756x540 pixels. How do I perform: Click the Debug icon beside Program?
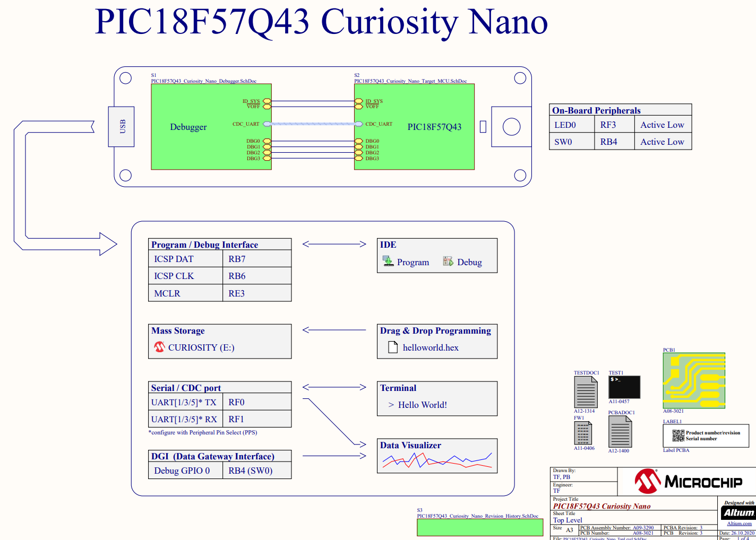(x=448, y=261)
